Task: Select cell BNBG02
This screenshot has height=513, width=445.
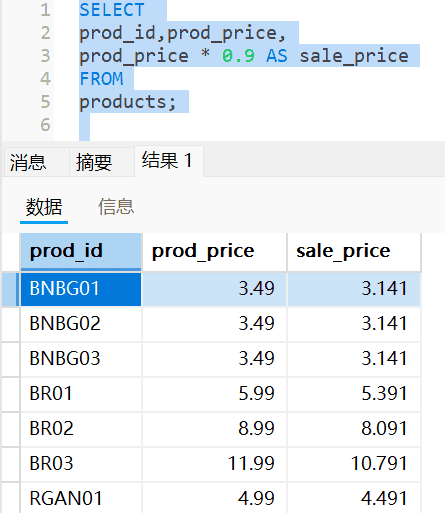Action: coord(81,324)
